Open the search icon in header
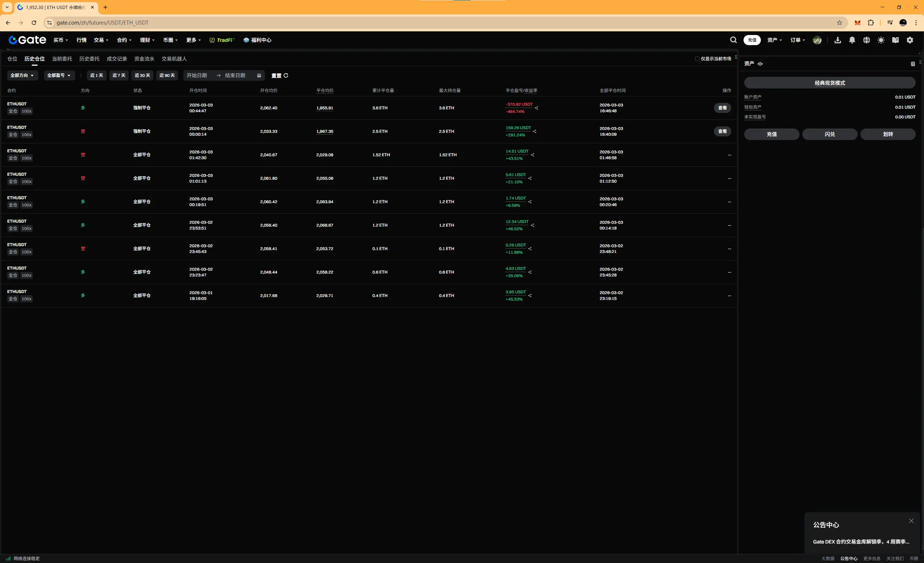 click(733, 40)
